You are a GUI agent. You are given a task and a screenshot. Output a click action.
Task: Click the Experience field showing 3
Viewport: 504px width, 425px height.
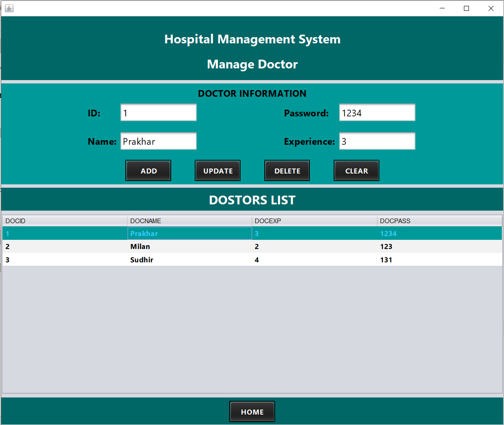click(377, 141)
